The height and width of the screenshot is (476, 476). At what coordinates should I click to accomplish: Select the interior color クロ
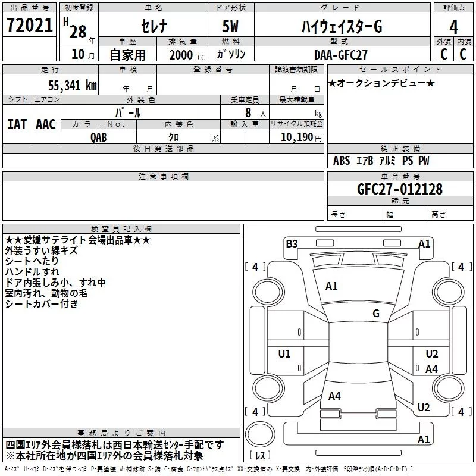pyautogui.click(x=174, y=137)
